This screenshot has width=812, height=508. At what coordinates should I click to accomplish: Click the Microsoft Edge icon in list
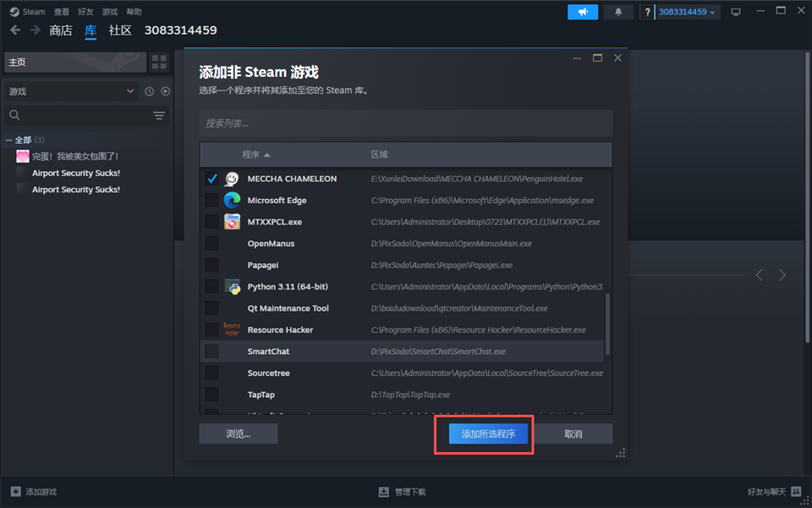[232, 200]
